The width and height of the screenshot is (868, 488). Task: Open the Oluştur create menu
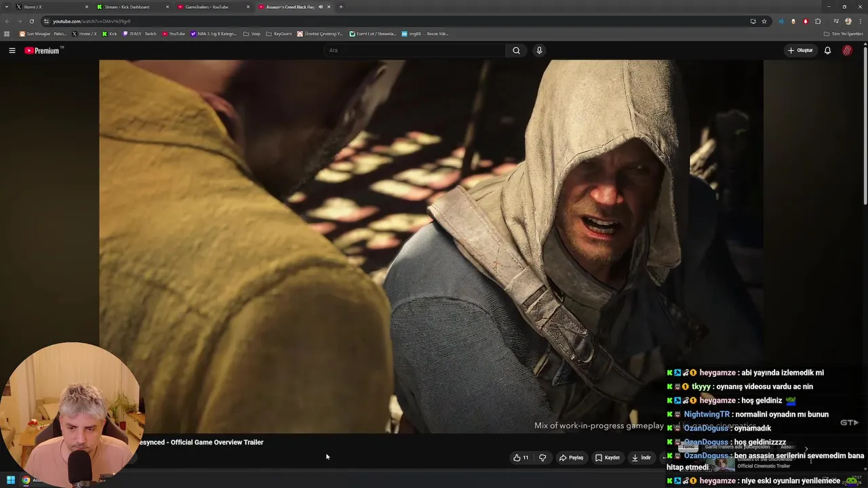(800, 50)
